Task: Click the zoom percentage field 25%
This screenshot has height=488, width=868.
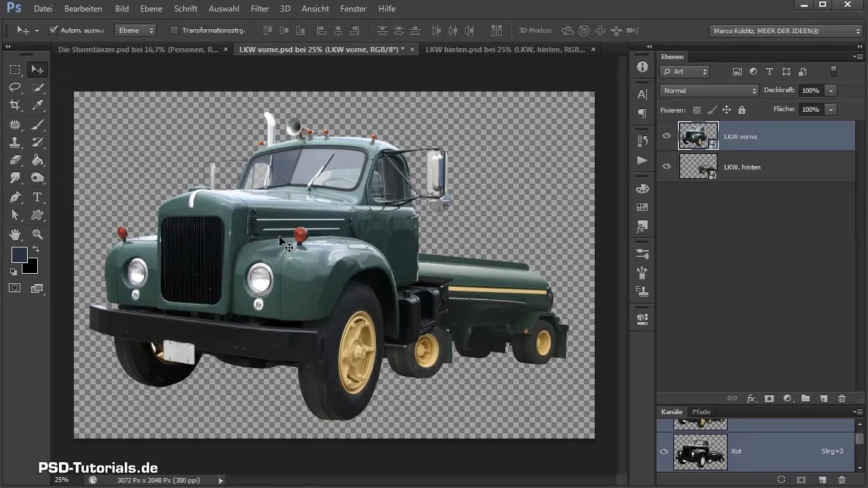Action: (62, 480)
